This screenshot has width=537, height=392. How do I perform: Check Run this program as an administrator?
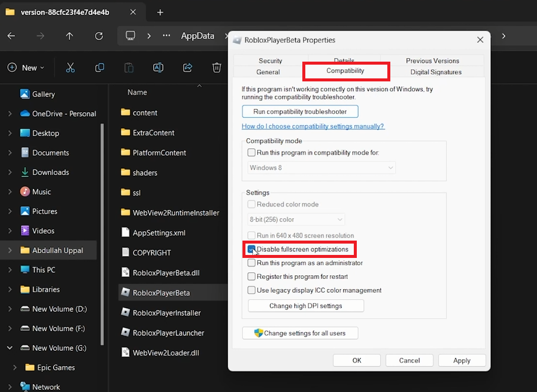pos(251,263)
